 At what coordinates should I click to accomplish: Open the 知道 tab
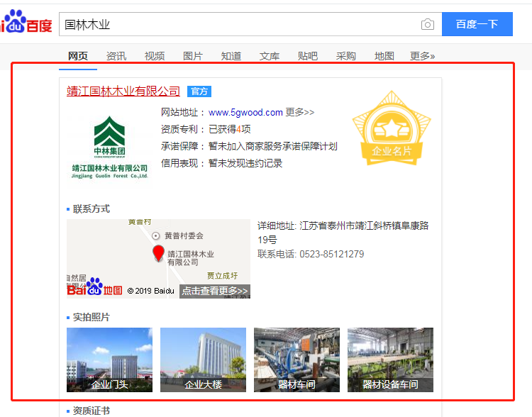(231, 56)
